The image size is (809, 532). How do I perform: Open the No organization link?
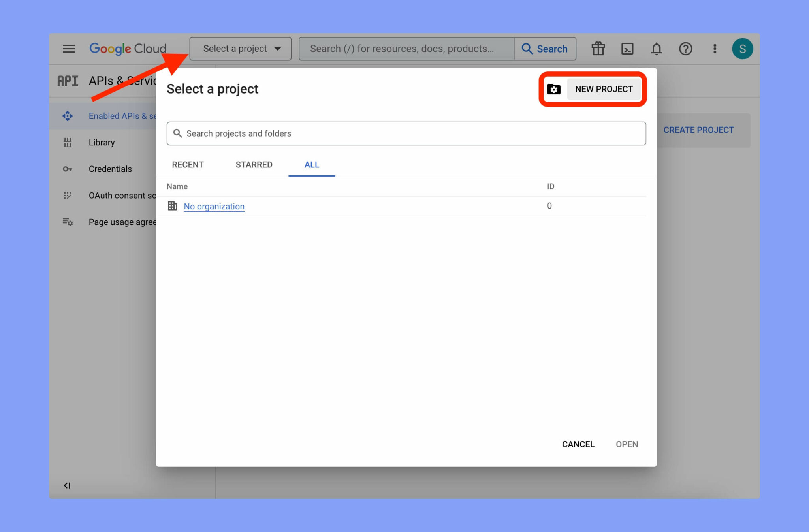[x=214, y=206]
